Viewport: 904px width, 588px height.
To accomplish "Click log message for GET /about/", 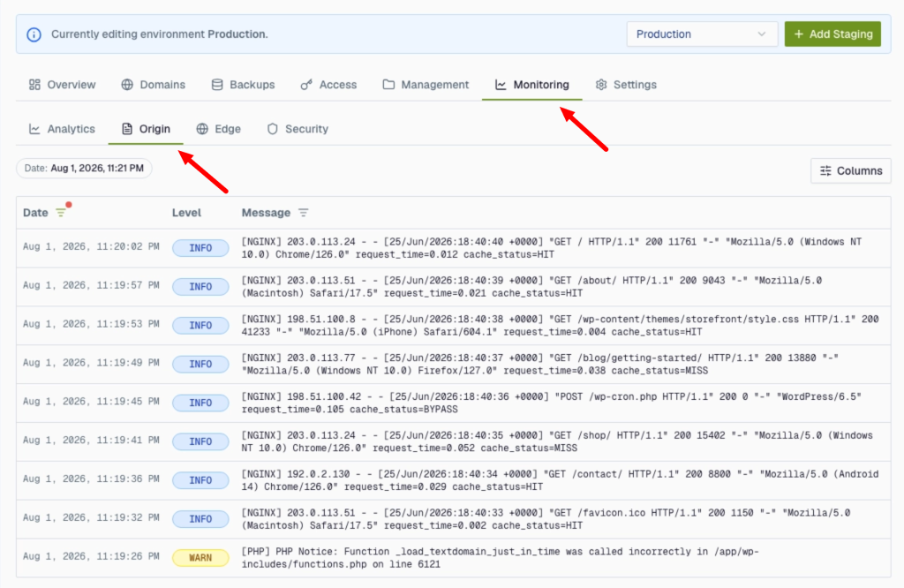I will pos(531,287).
